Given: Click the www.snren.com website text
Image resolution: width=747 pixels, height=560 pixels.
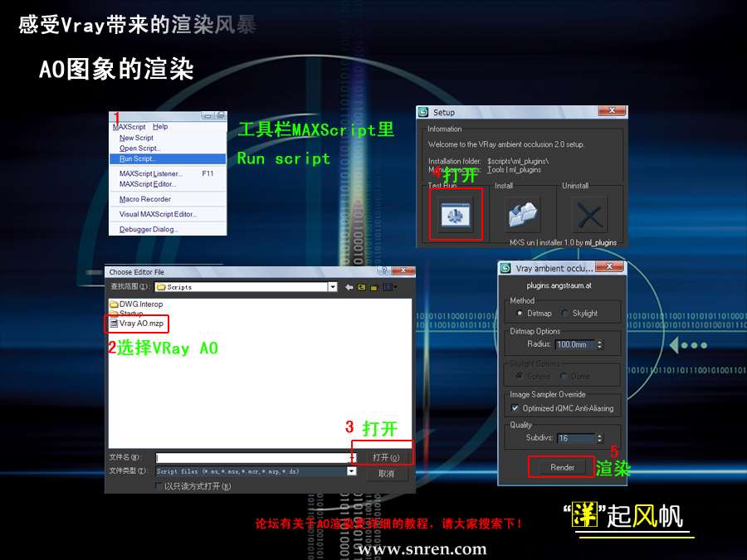Looking at the screenshot, I should pos(422,549).
